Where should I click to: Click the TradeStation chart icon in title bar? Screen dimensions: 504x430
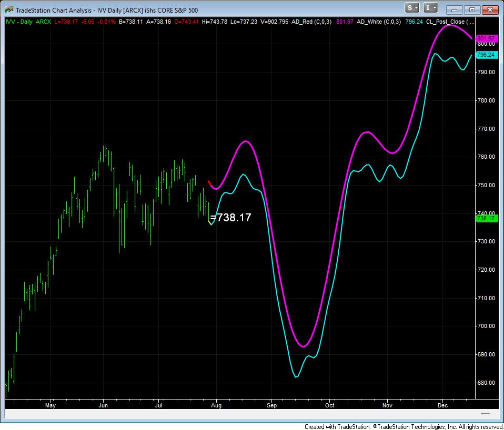(9, 10)
